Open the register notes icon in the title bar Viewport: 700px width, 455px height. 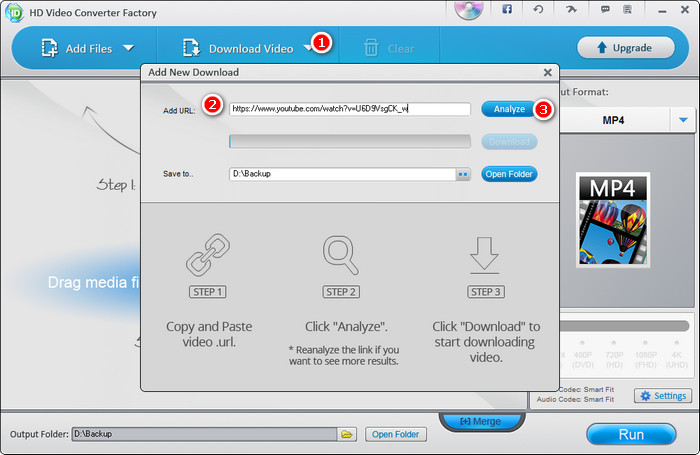point(627,9)
